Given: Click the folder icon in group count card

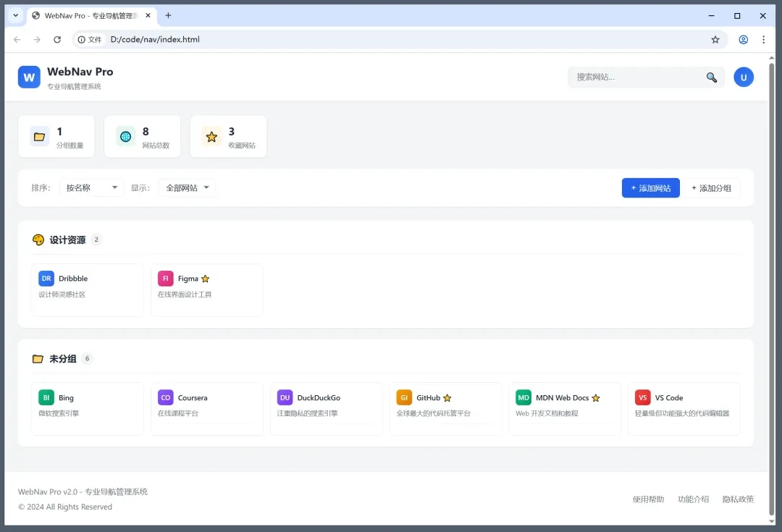Looking at the screenshot, I should 39,137.
